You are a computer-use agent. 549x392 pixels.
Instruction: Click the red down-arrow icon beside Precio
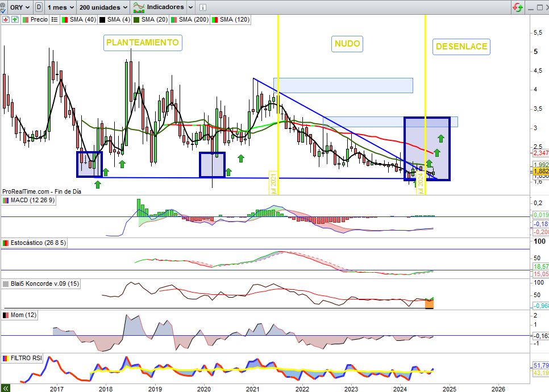pos(6,19)
